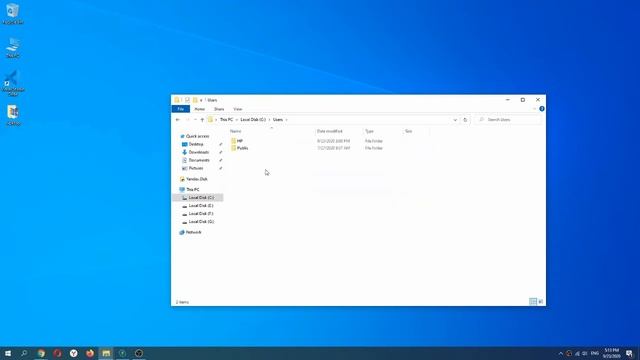Show hidden system tray icons
The height and width of the screenshot is (360, 640).
[x=560, y=353]
